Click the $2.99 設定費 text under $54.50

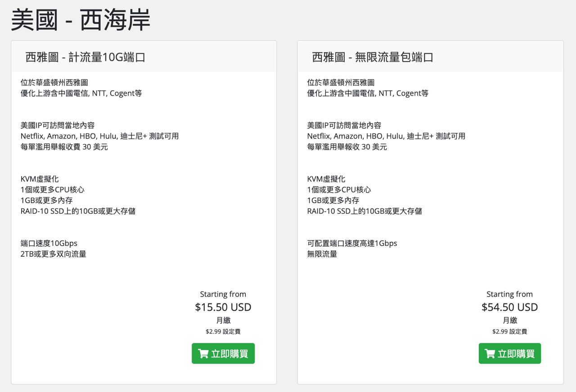pyautogui.click(x=509, y=332)
